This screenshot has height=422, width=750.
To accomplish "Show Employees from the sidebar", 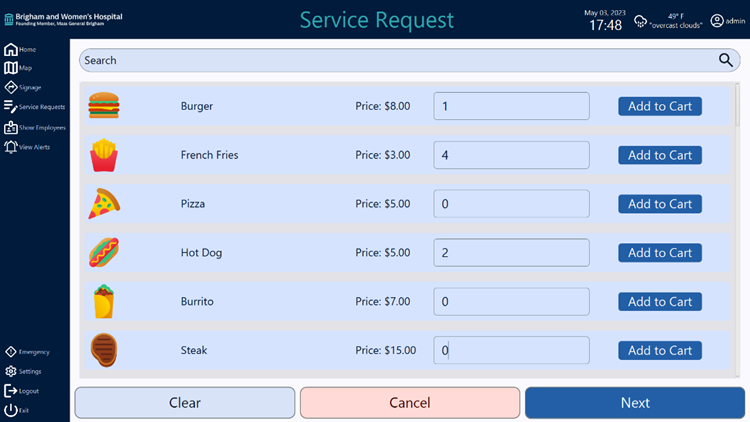I will pyautogui.click(x=34, y=127).
